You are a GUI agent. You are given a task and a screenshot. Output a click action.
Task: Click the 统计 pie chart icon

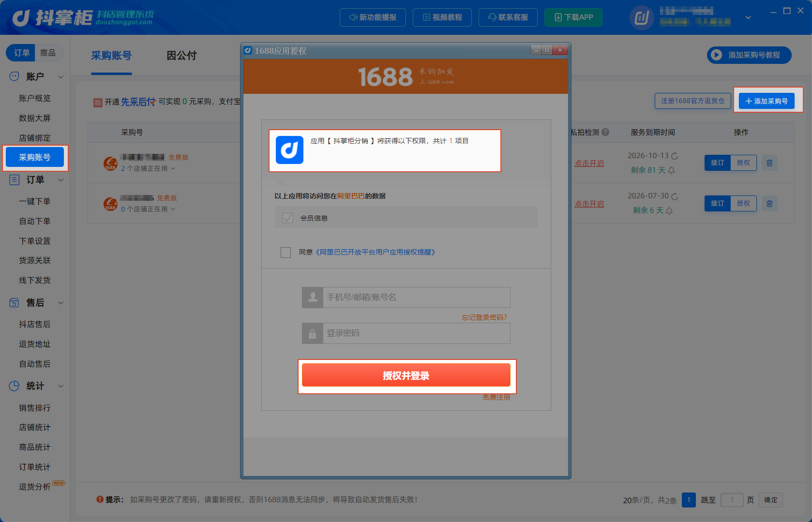point(15,386)
